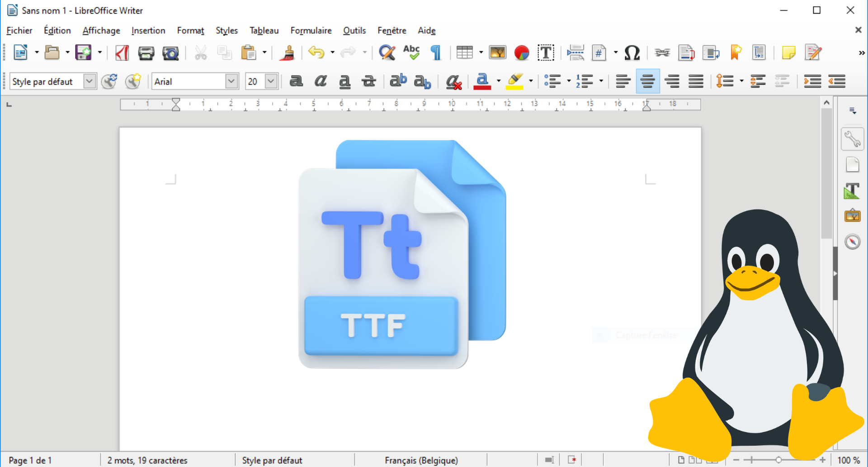This screenshot has width=868, height=467.
Task: Export document directly as PDF
Action: tap(122, 53)
